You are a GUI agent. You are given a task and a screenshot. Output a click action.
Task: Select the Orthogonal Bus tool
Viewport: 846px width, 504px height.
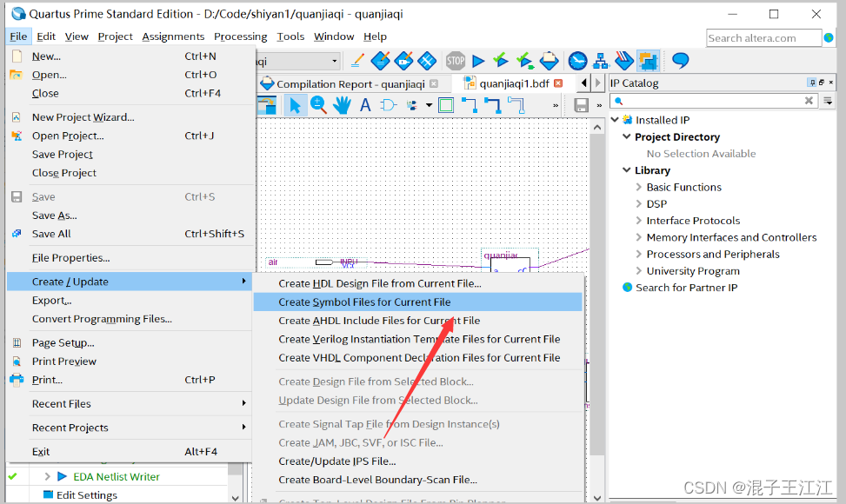493,105
